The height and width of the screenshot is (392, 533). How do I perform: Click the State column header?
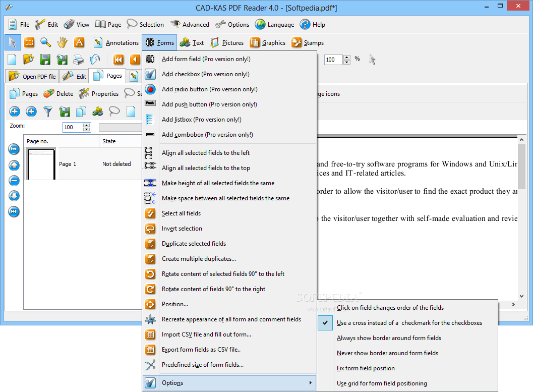[x=120, y=141]
